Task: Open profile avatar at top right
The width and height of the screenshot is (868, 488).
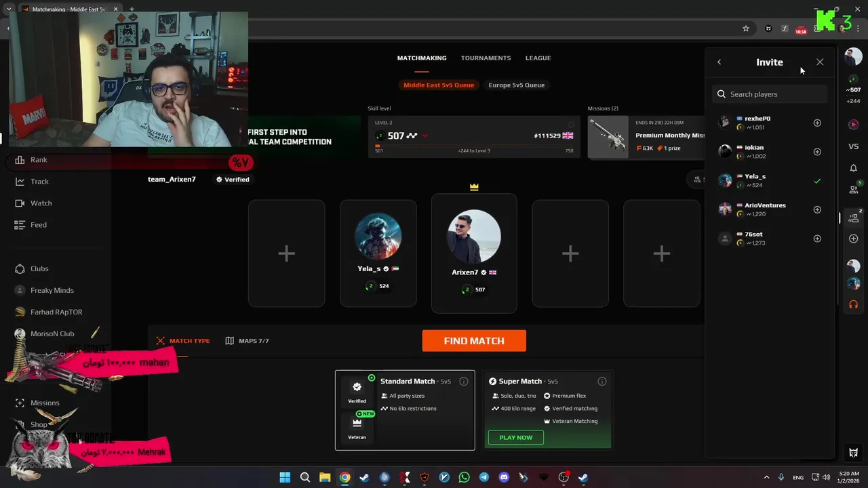Action: tap(853, 57)
